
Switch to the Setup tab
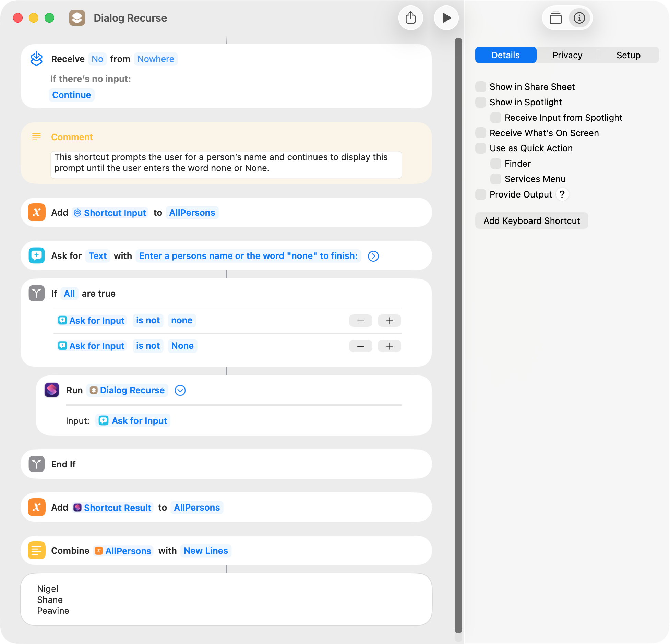pos(628,55)
